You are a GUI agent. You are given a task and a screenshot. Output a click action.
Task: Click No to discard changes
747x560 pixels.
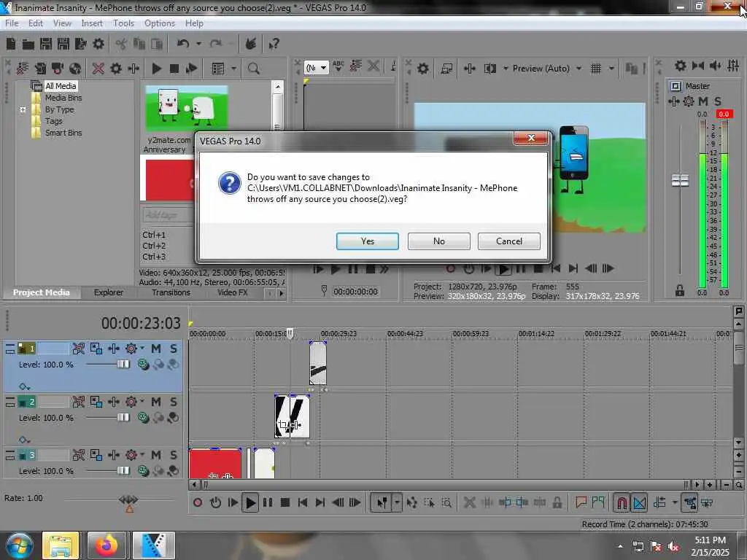click(438, 241)
